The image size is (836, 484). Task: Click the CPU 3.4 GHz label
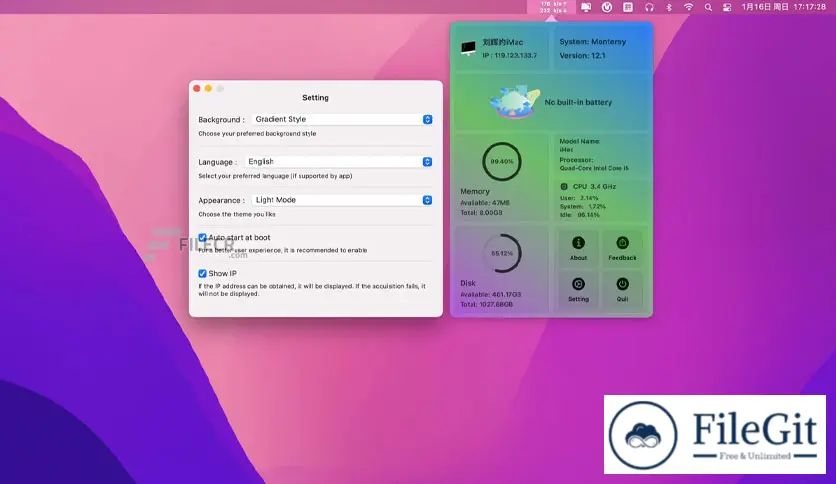[594, 187]
